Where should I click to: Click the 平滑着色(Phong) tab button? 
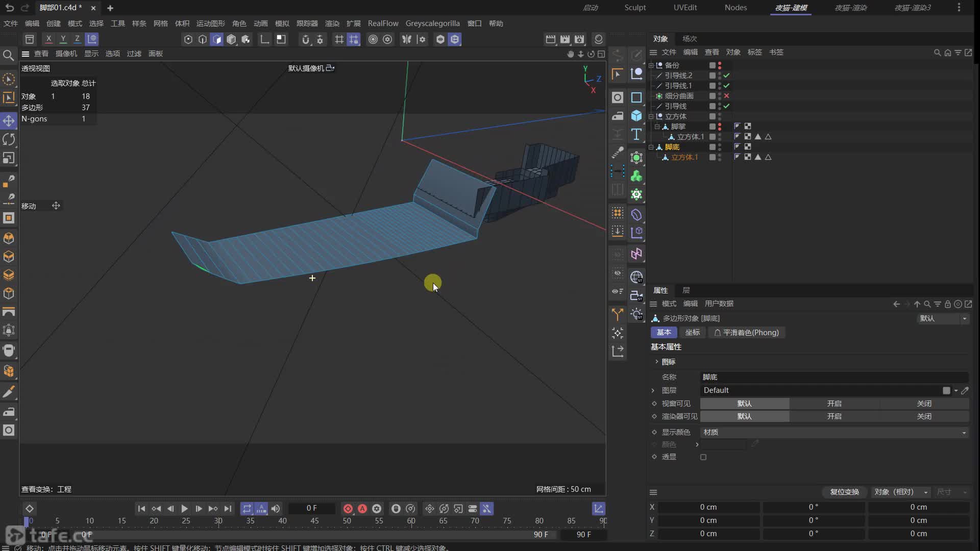coord(747,333)
